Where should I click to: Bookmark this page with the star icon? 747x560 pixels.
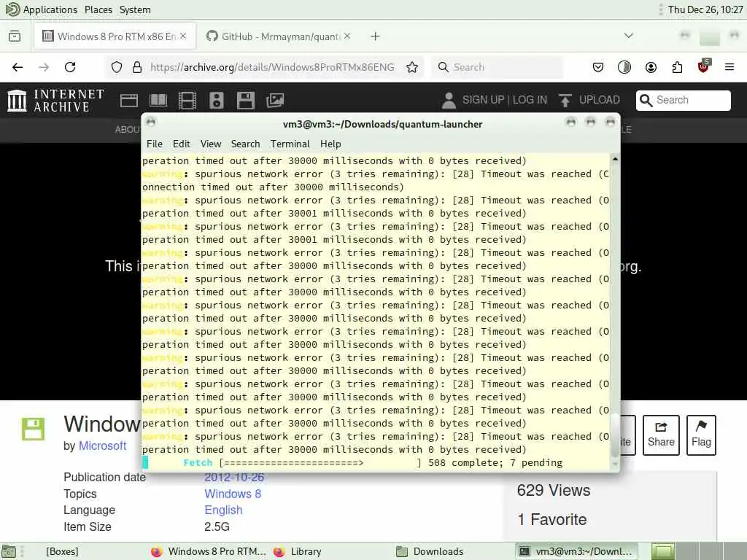point(412,67)
